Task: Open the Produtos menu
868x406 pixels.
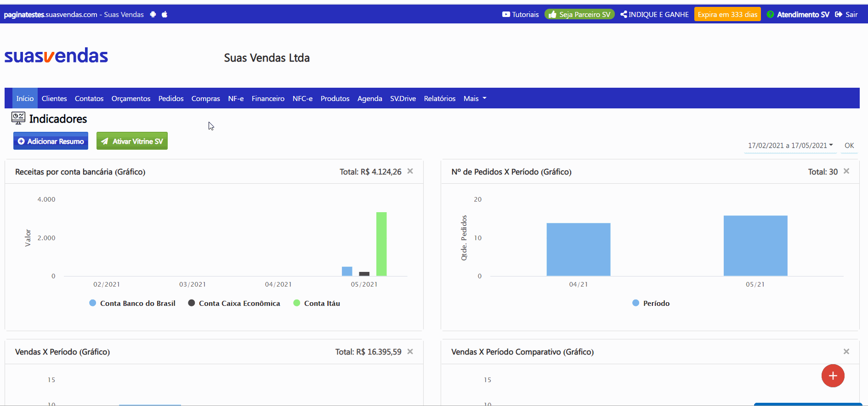Action: pos(335,98)
